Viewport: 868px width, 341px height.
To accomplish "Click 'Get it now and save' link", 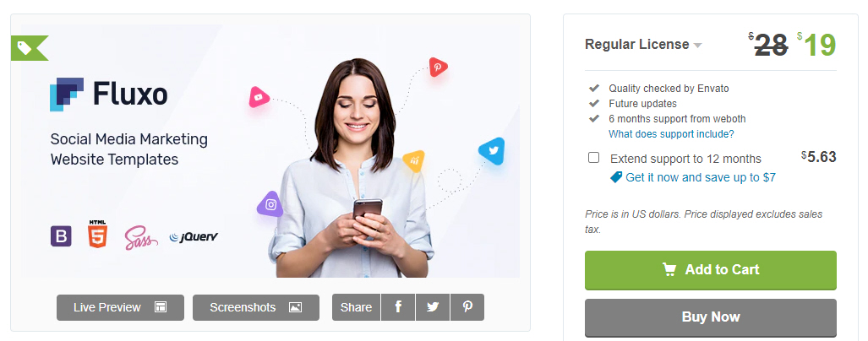I will [x=692, y=177].
